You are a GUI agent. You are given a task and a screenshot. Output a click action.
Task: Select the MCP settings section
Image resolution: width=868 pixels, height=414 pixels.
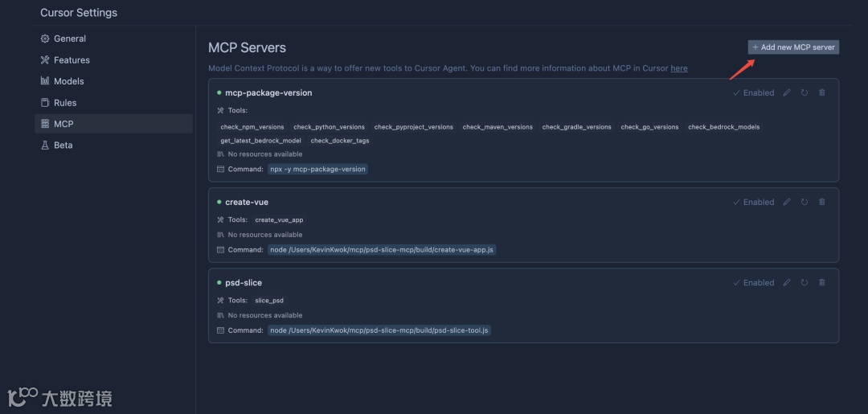tap(113, 124)
